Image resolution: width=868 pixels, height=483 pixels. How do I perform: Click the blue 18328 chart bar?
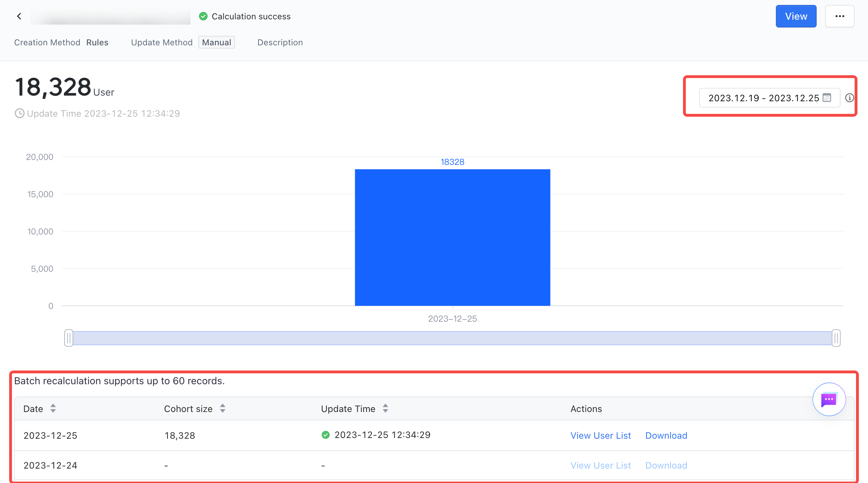click(x=452, y=238)
